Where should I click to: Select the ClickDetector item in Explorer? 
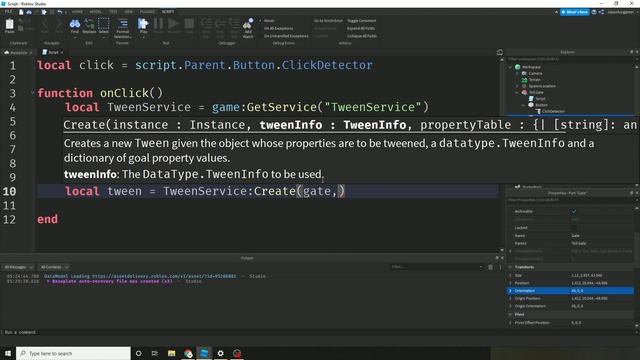coord(553,111)
